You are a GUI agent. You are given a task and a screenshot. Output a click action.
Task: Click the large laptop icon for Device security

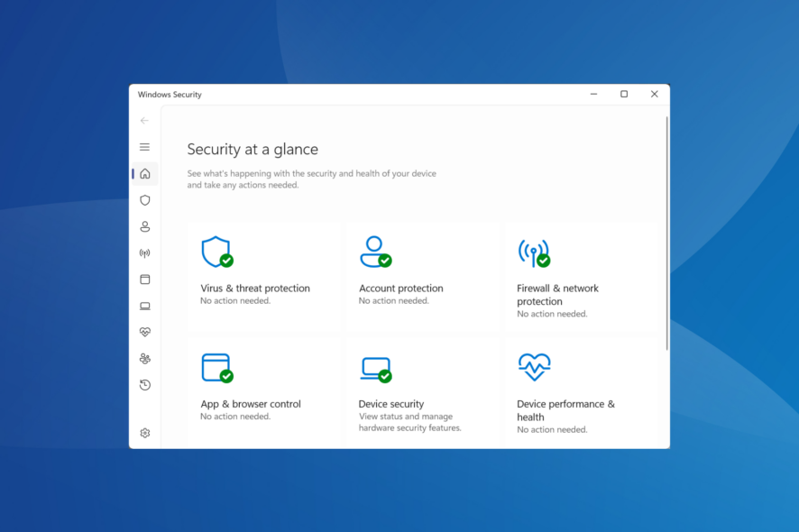[x=375, y=370]
